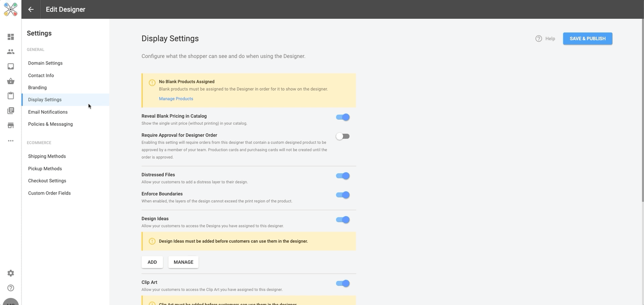Click the Manage Products link

176,99
